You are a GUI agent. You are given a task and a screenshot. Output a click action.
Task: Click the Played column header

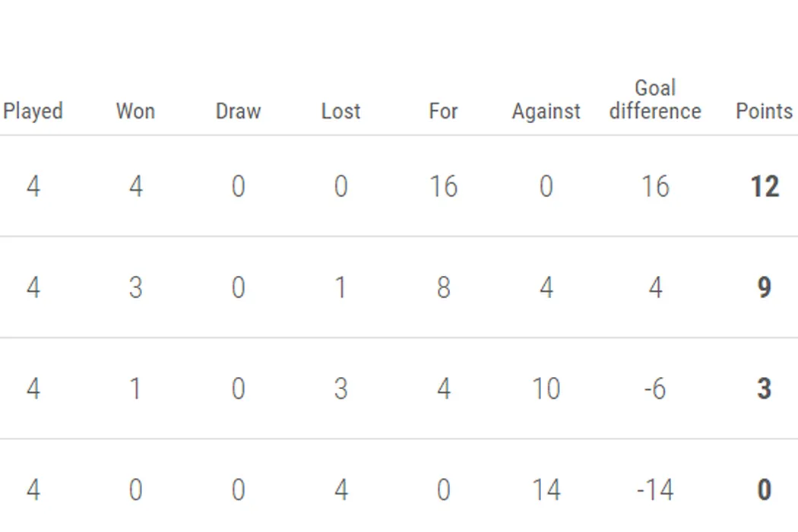[x=33, y=111]
